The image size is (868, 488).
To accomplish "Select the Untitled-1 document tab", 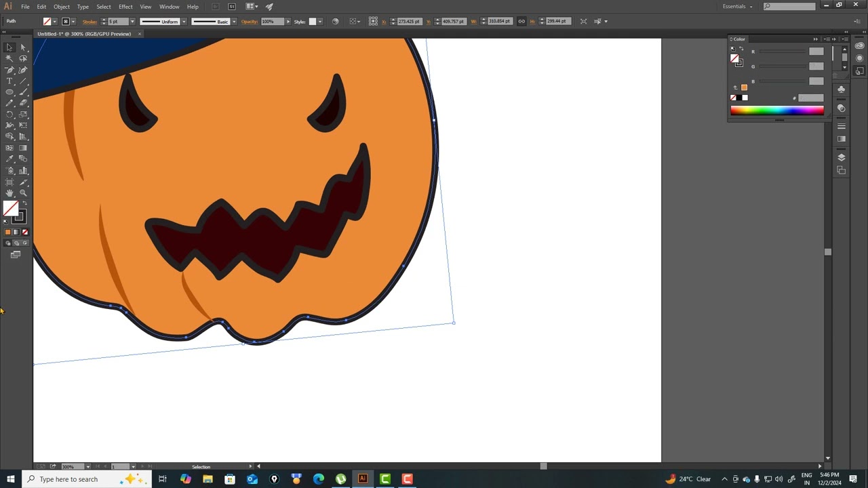I will (x=84, y=34).
